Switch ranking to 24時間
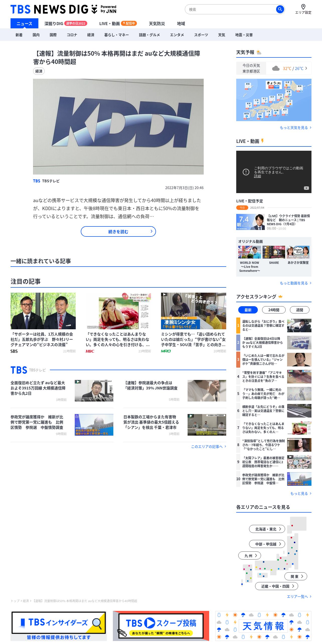Image resolution: width=322 pixels, height=644 pixels. (274, 310)
